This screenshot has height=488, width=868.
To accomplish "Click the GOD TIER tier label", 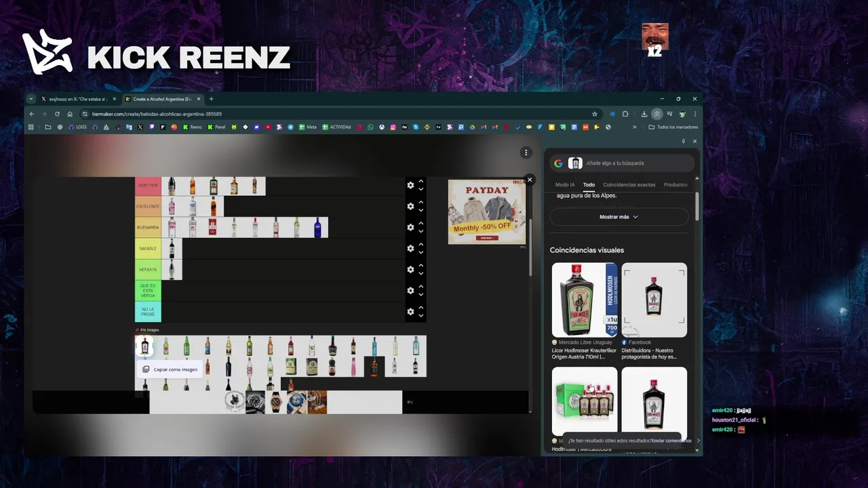I will click(148, 186).
